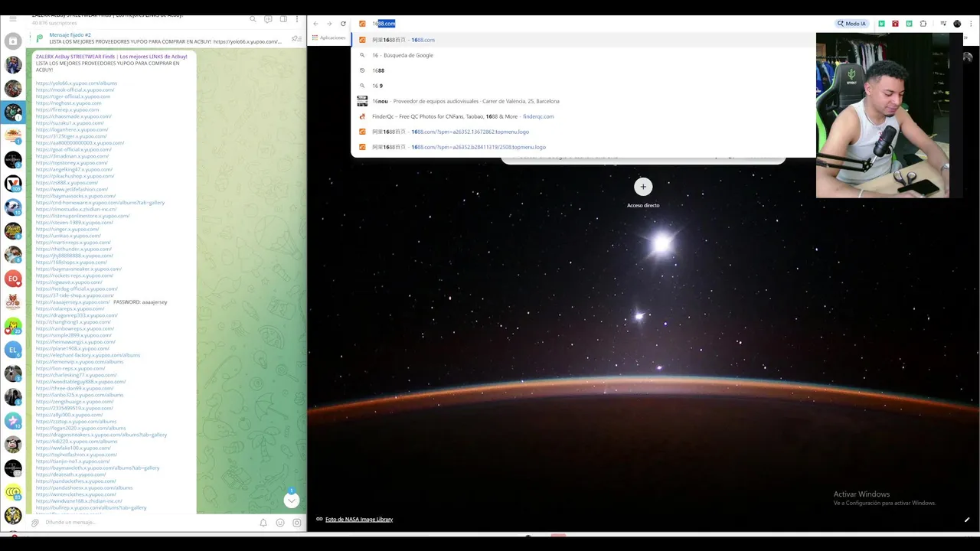Open the red EO chat avatar

[x=13, y=279]
